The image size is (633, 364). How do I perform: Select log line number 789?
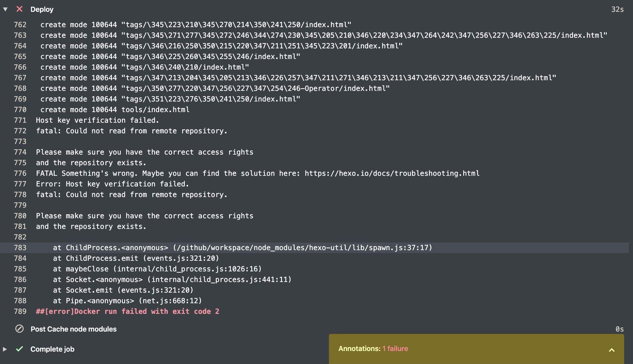point(20,311)
